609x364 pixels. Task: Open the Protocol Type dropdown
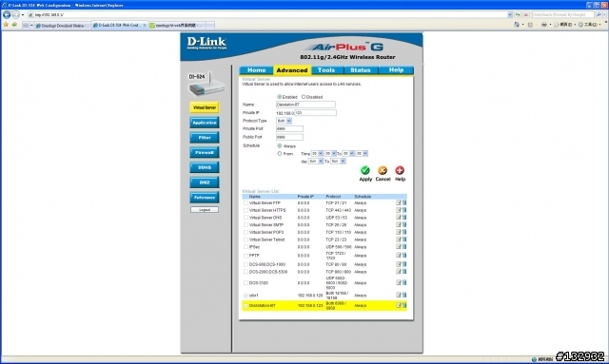pos(284,121)
